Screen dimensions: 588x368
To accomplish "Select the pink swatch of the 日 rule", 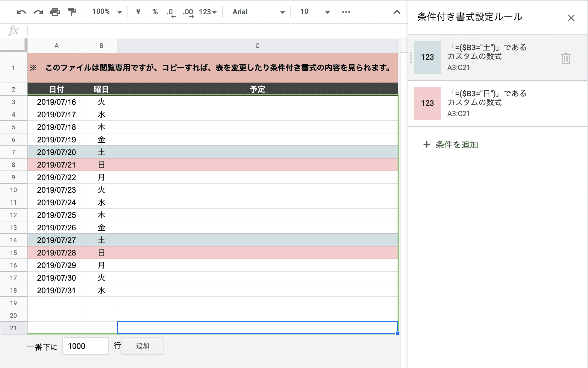I will point(427,104).
